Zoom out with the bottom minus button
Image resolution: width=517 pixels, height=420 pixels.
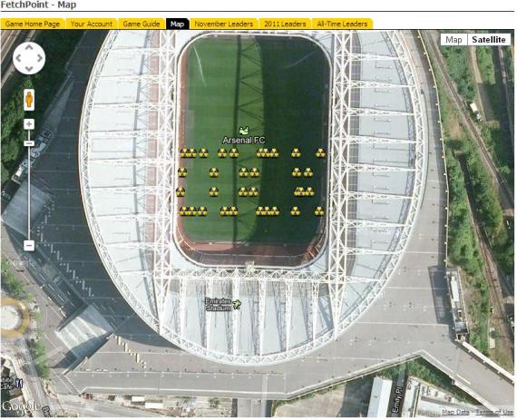point(29,246)
